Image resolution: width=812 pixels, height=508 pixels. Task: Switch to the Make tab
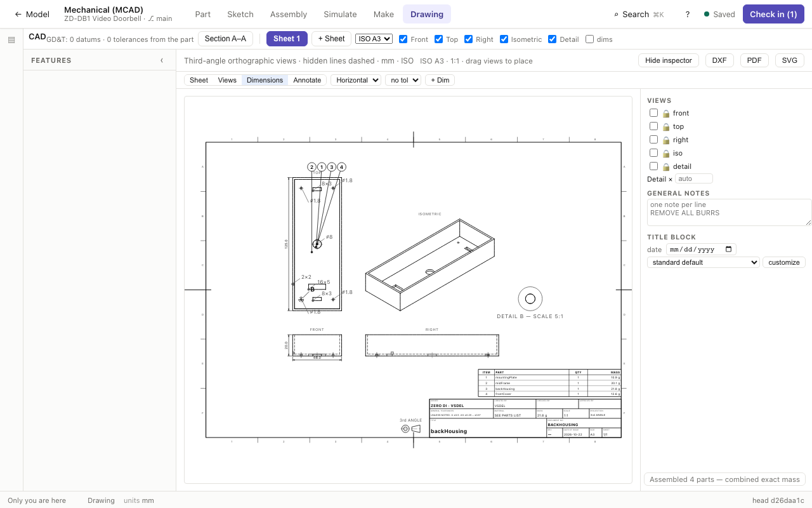point(384,14)
